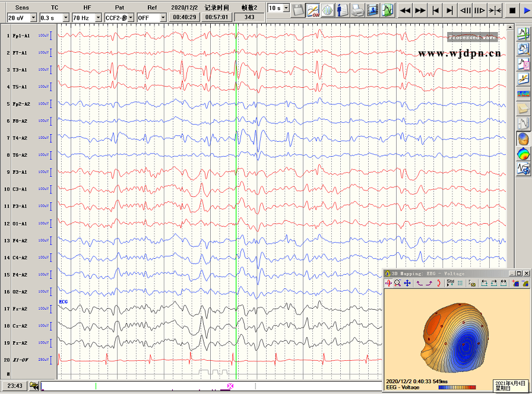Click the EEG voltage color scale bar
The height and width of the screenshot is (394, 532).
click(456, 387)
